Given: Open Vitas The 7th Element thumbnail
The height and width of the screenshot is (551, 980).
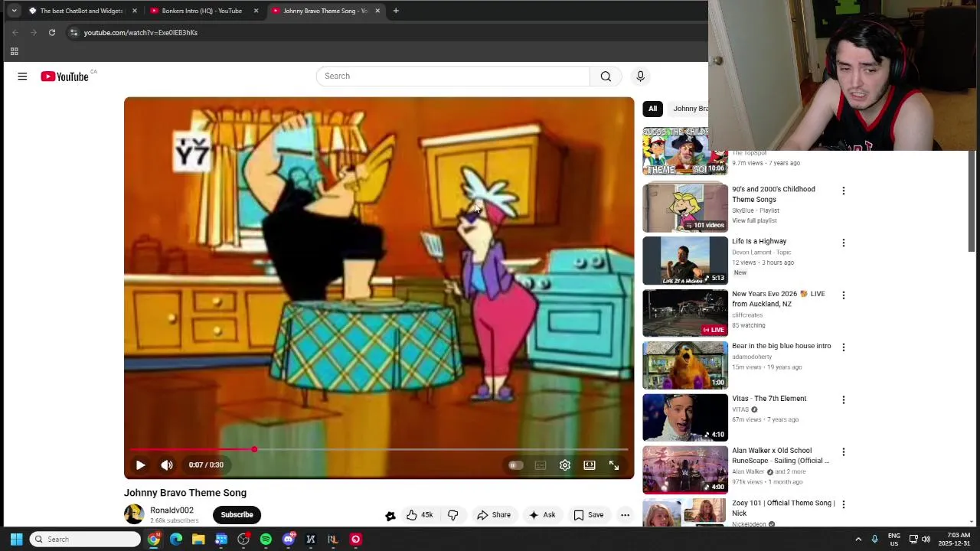Looking at the screenshot, I should 685,417.
